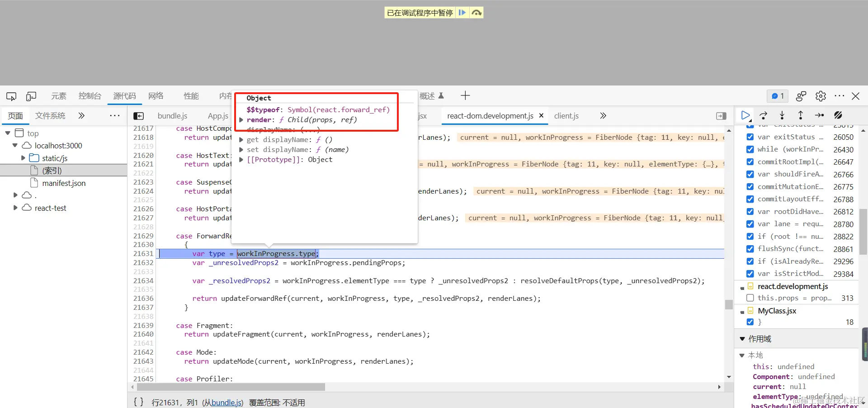Deactivate all breakpoints
This screenshot has height=408, width=868.
point(838,115)
